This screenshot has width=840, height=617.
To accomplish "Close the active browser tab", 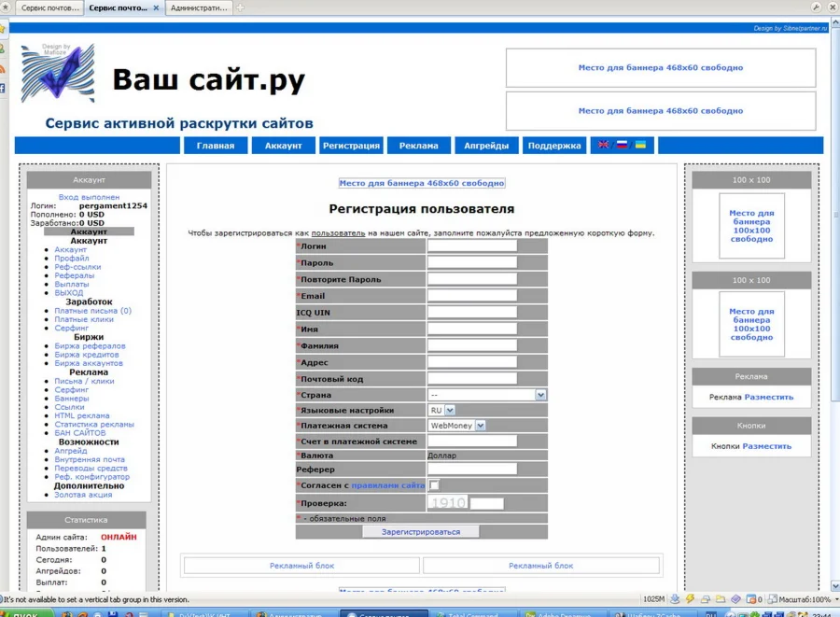I will click(155, 7).
